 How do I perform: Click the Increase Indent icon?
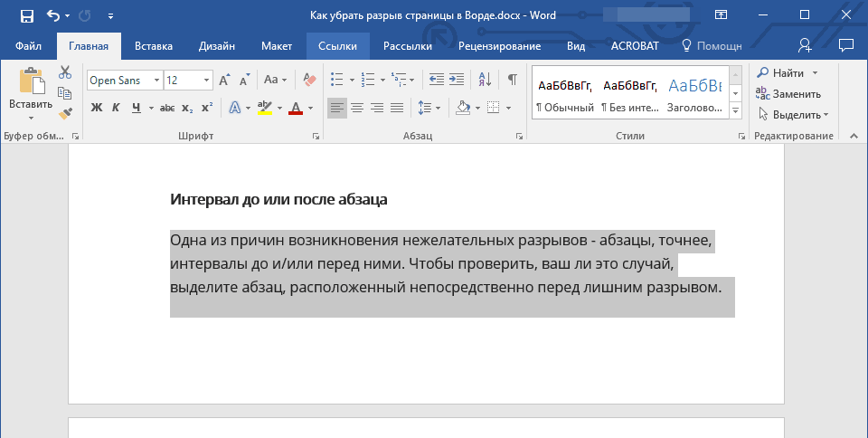[456, 80]
